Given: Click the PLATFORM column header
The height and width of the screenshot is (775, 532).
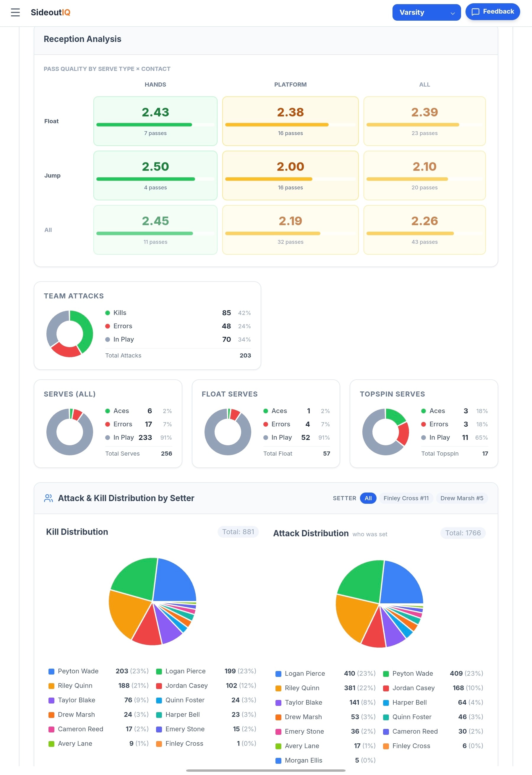Looking at the screenshot, I should tap(290, 85).
